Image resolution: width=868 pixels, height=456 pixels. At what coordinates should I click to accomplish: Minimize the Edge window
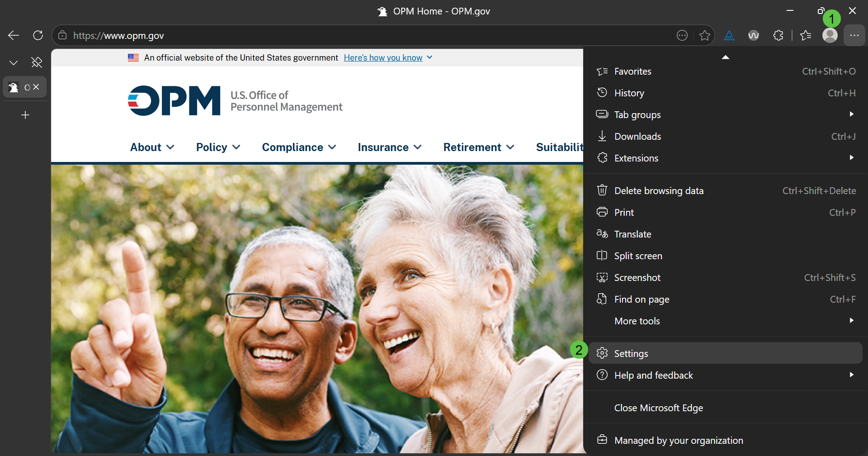pos(790,10)
